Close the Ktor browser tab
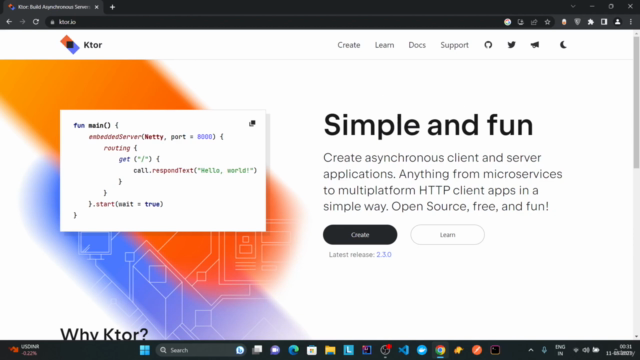The width and height of the screenshot is (640, 360). (96, 7)
